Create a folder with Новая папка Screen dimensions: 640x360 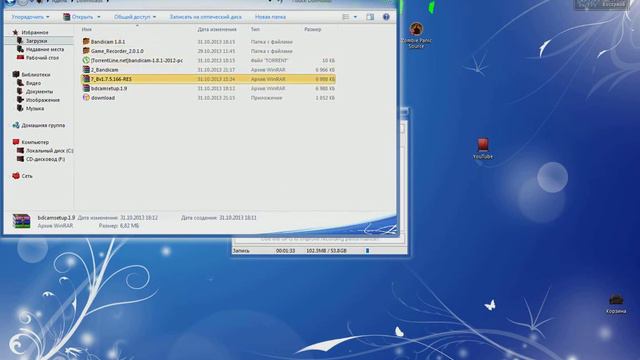[x=270, y=17]
